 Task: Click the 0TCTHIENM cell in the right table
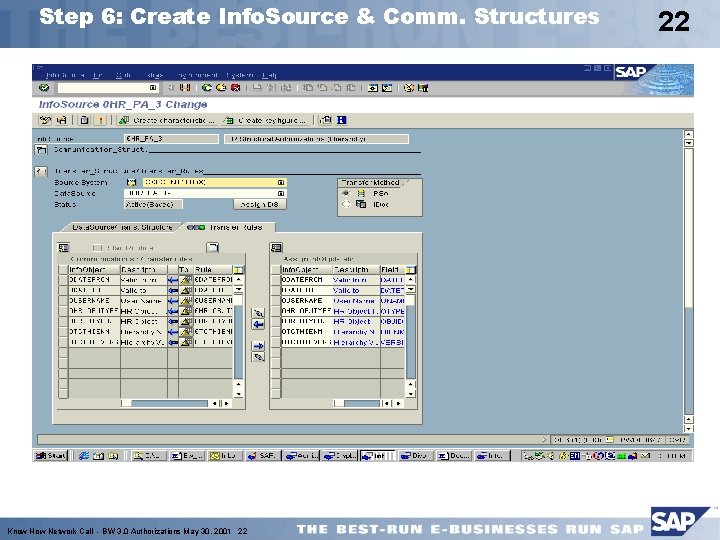point(306,332)
